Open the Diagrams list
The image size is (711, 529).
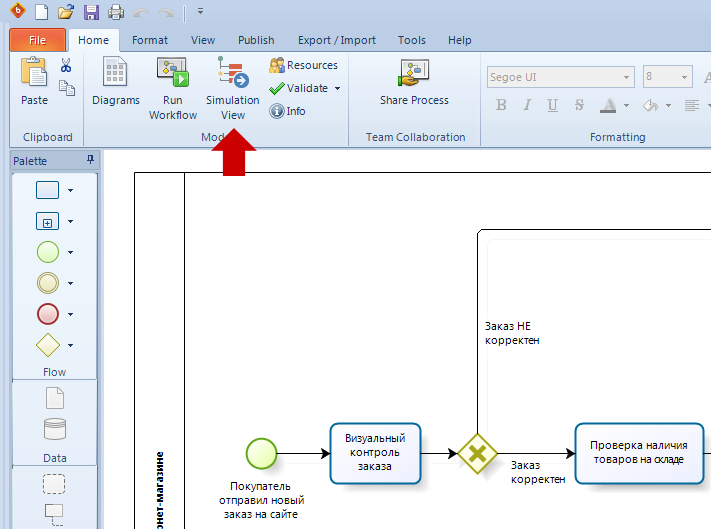tap(116, 82)
